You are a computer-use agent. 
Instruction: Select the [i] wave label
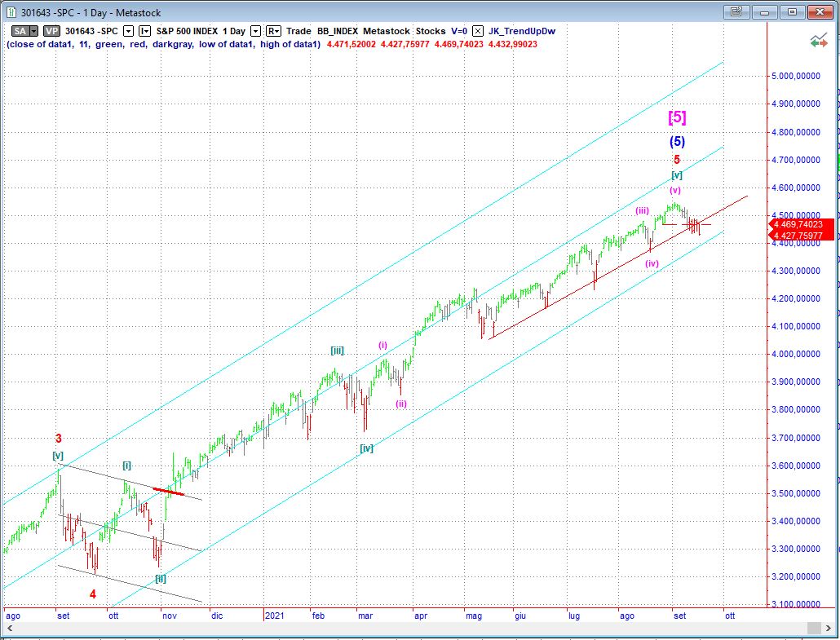(x=126, y=466)
